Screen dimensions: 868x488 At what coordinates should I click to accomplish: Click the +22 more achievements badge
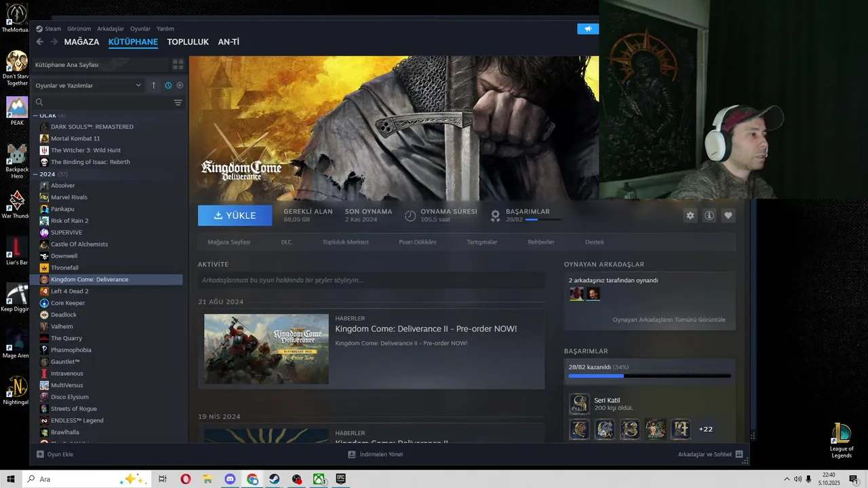pyautogui.click(x=705, y=429)
